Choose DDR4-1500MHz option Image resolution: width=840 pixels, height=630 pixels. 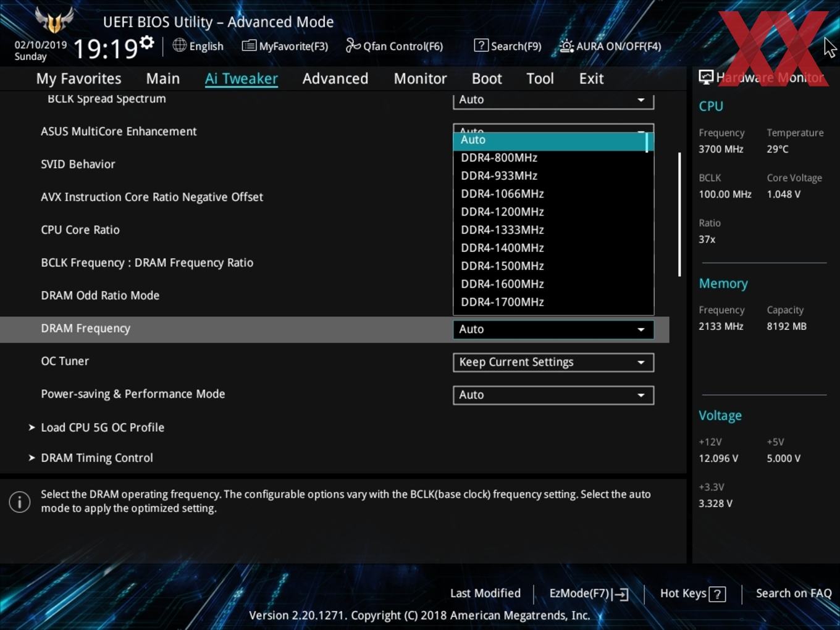coord(550,266)
